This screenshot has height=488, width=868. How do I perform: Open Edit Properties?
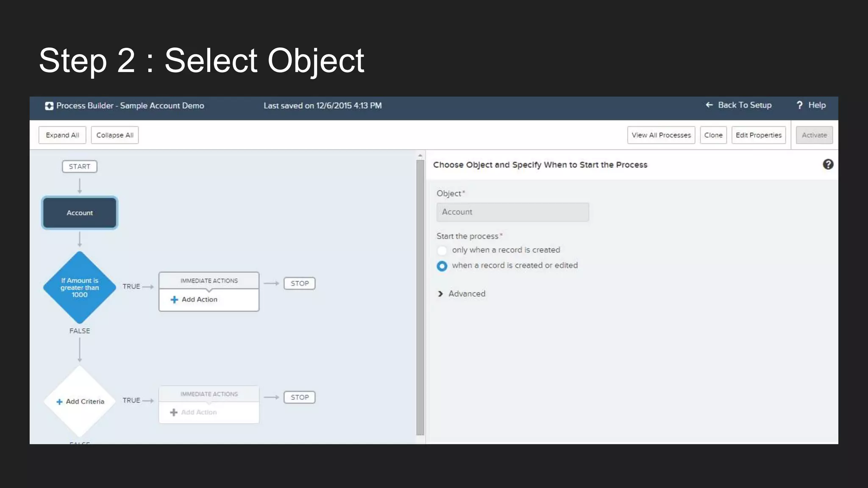click(x=759, y=135)
